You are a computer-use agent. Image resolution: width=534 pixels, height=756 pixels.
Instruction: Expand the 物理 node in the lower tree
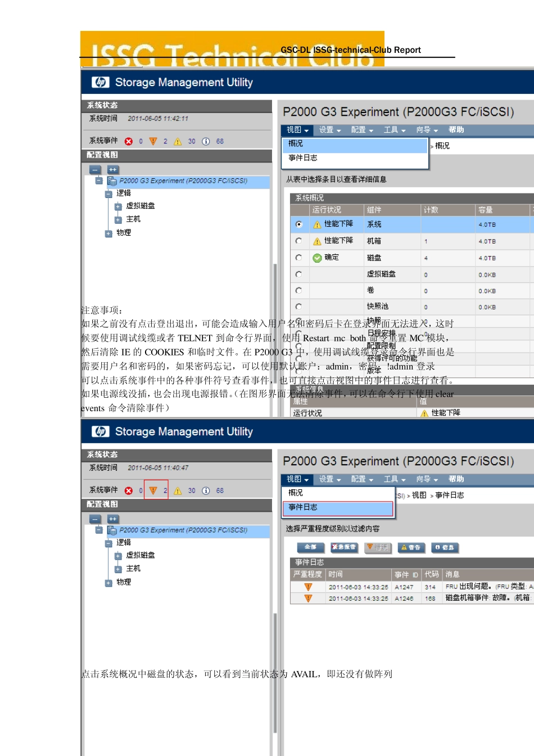click(x=108, y=583)
